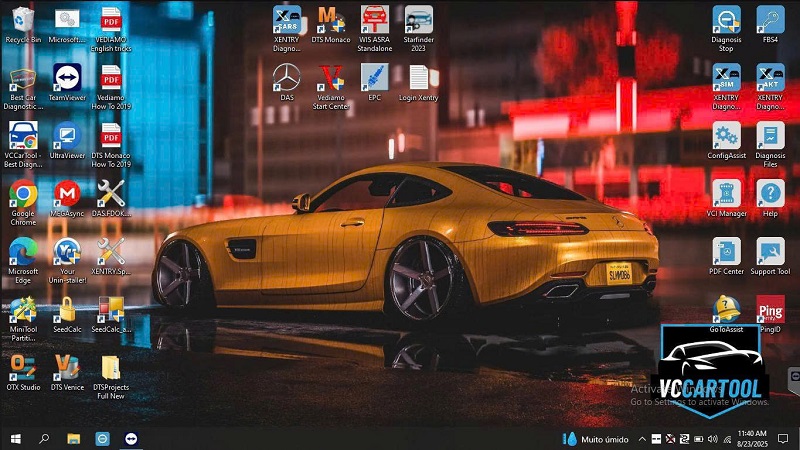800x450 pixels.
Task: Open Login Xentry text file
Action: click(x=418, y=78)
